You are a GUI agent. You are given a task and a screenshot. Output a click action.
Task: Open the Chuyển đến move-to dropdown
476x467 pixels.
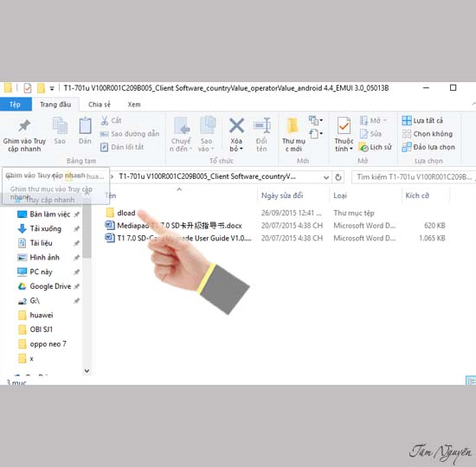[181, 144]
